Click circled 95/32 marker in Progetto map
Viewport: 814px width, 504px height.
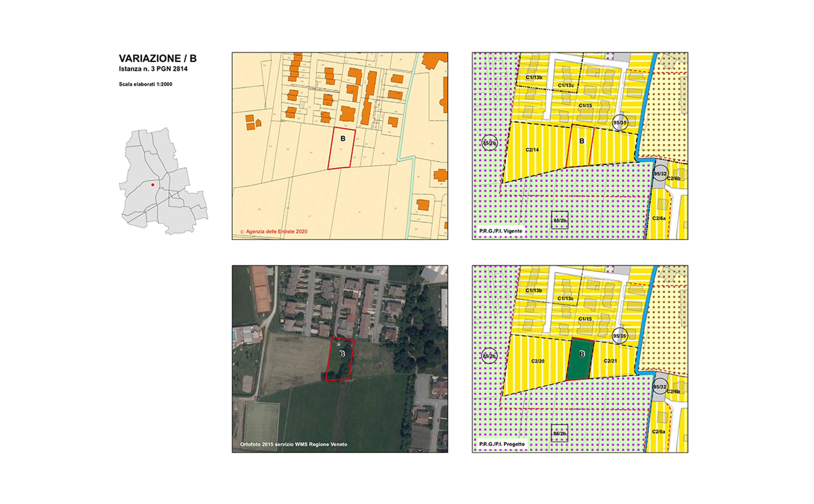tap(660, 387)
